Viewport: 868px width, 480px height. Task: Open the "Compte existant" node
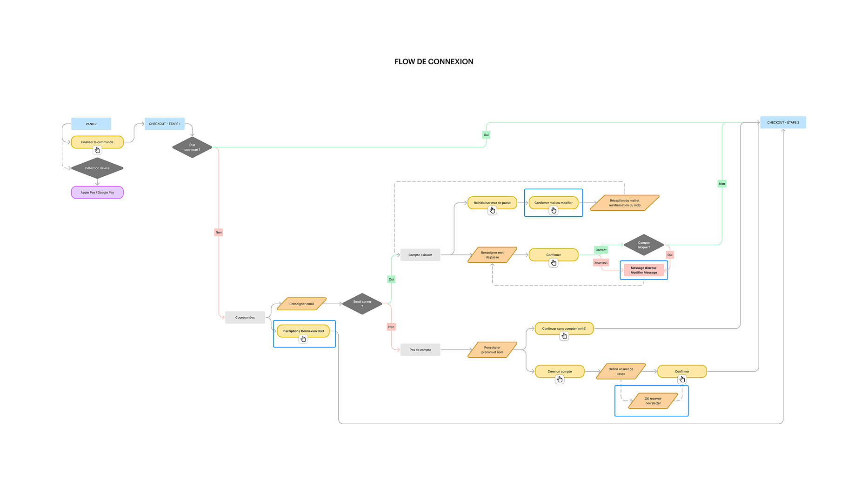point(420,254)
